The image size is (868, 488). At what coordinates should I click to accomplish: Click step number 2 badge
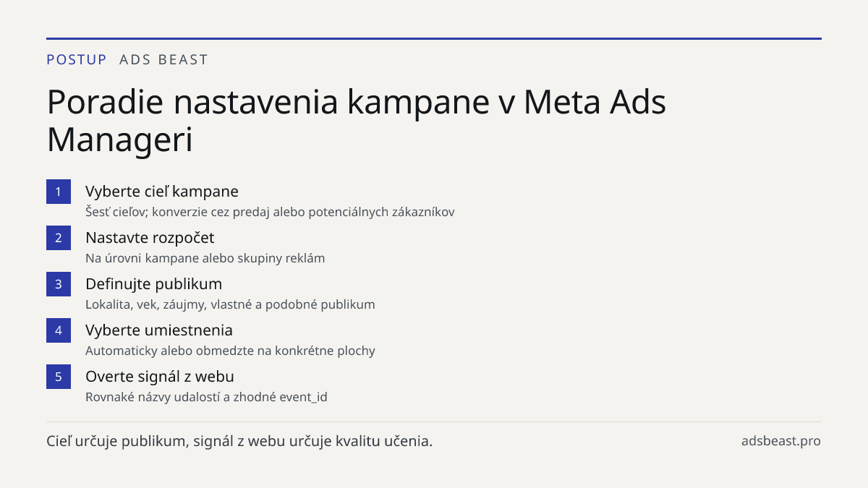59,238
